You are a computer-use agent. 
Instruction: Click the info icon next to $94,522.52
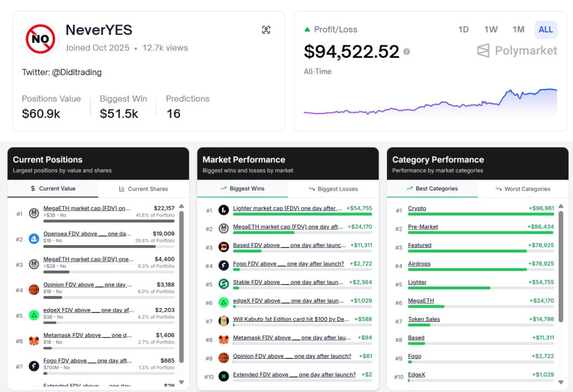(406, 52)
